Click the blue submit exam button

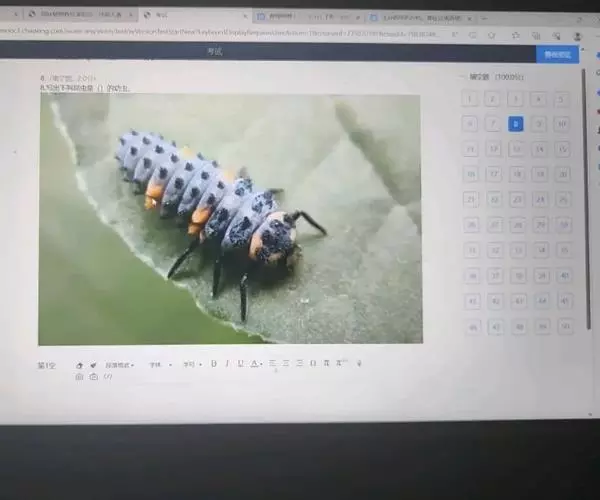(x=557, y=55)
